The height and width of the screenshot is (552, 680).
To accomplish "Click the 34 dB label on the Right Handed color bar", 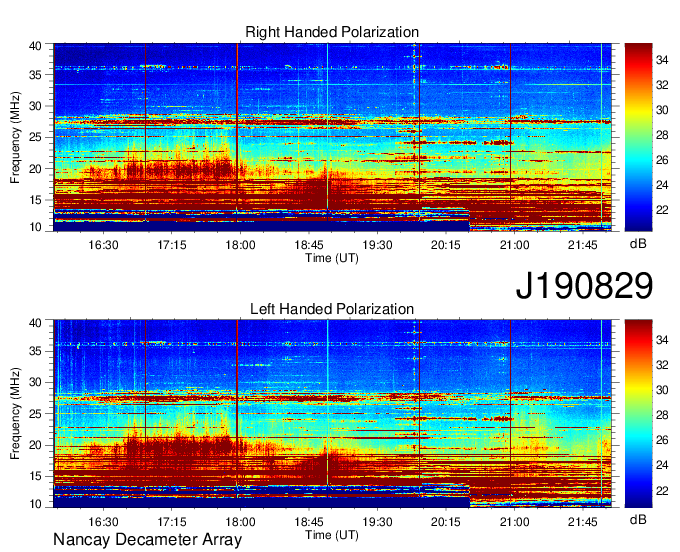I will coord(662,60).
